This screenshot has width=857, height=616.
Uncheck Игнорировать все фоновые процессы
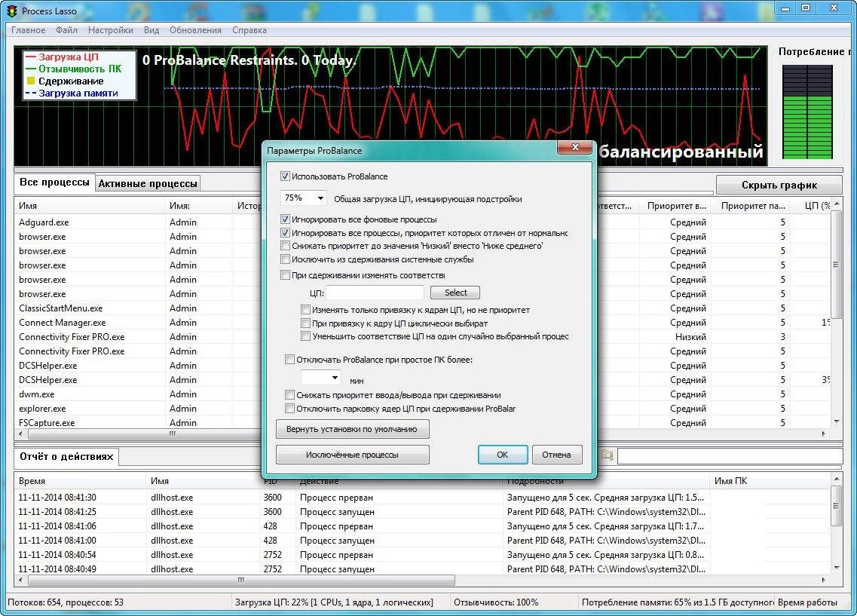(x=285, y=219)
